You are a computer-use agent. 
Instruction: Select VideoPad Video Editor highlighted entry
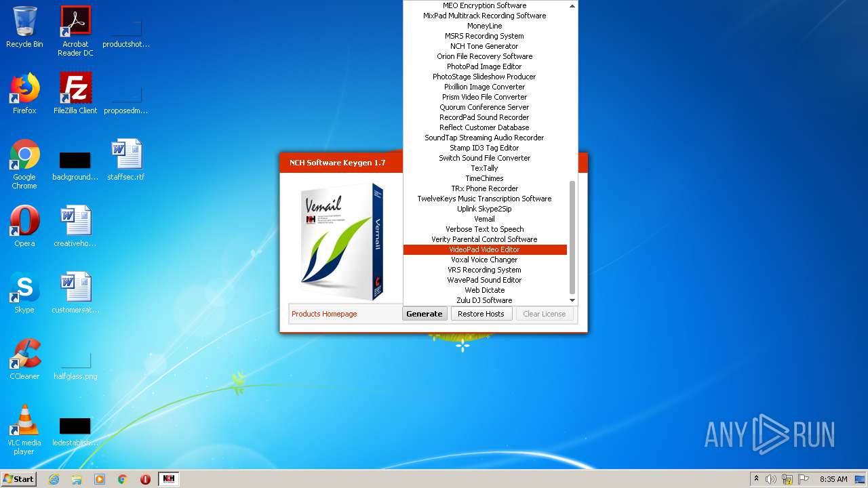(485, 249)
